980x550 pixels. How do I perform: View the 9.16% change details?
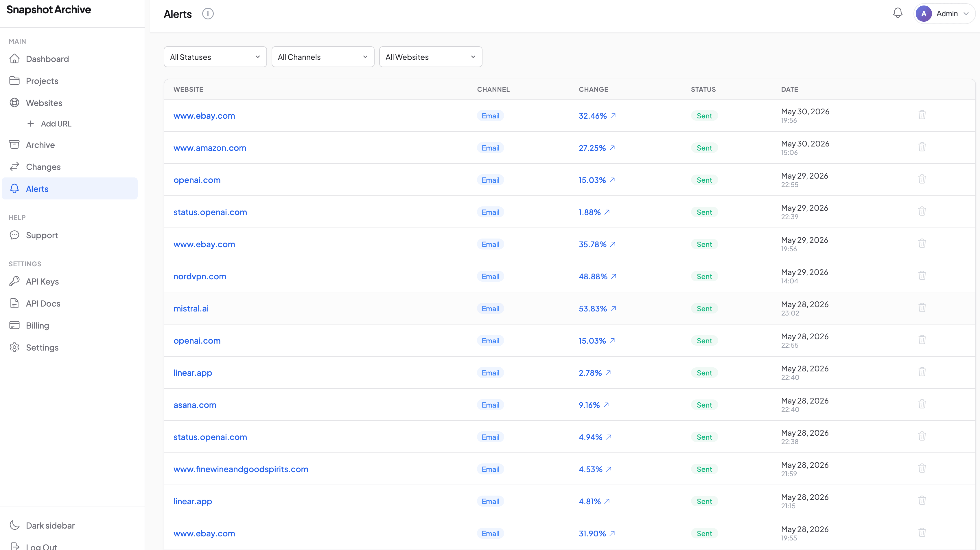pos(594,405)
